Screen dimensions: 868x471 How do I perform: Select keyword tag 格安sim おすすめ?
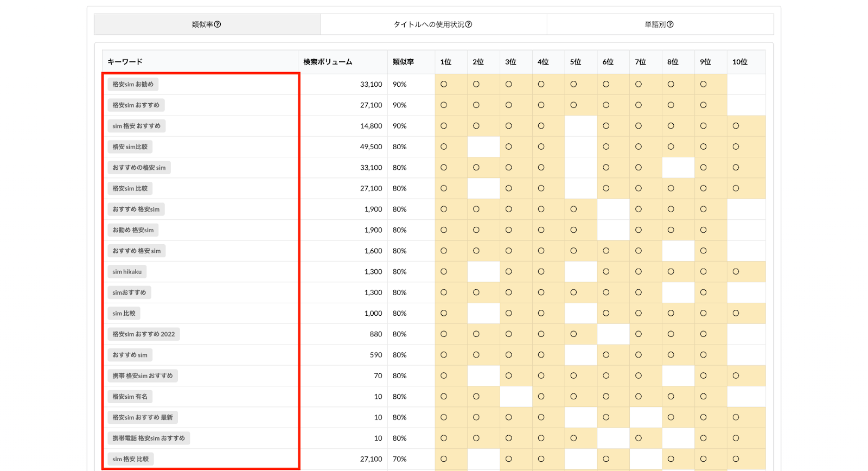[136, 105]
